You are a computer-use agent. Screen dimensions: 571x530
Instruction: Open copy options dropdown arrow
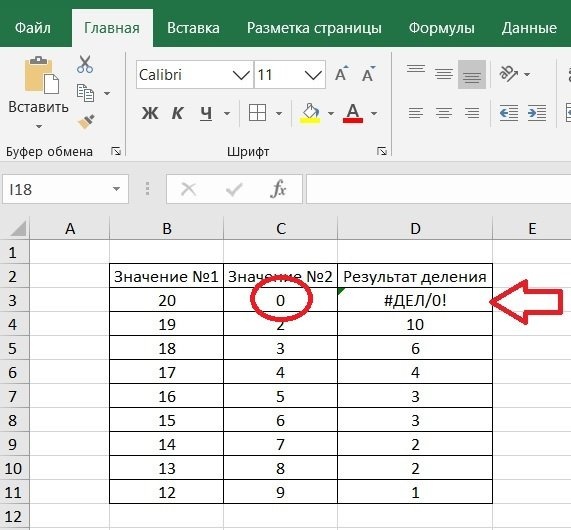107,94
